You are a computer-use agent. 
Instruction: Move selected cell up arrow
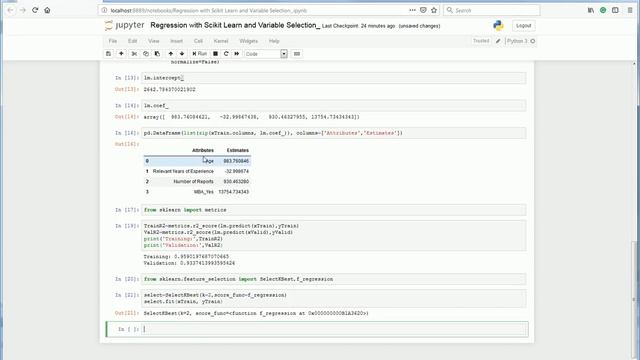pos(171,54)
